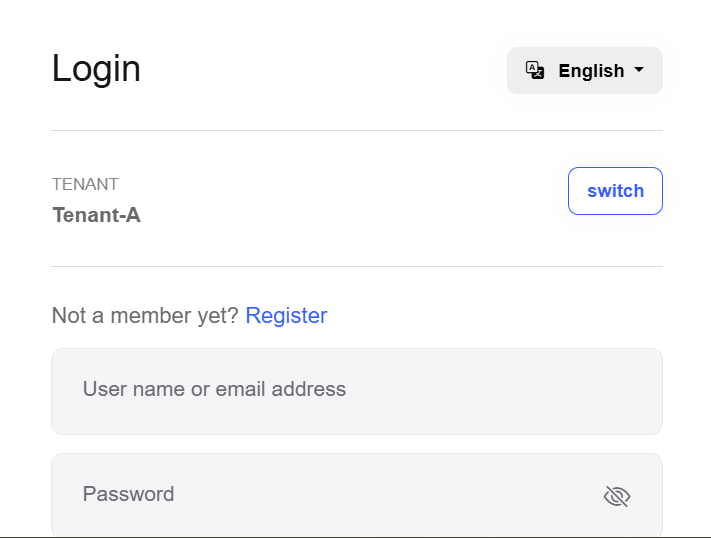This screenshot has width=711, height=538.
Task: Show password using the crossed-eye icon
Action: [x=617, y=496]
